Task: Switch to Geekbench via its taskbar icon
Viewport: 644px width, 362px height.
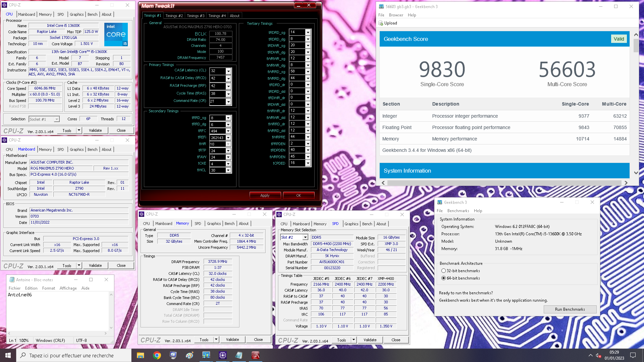Action: [206, 355]
